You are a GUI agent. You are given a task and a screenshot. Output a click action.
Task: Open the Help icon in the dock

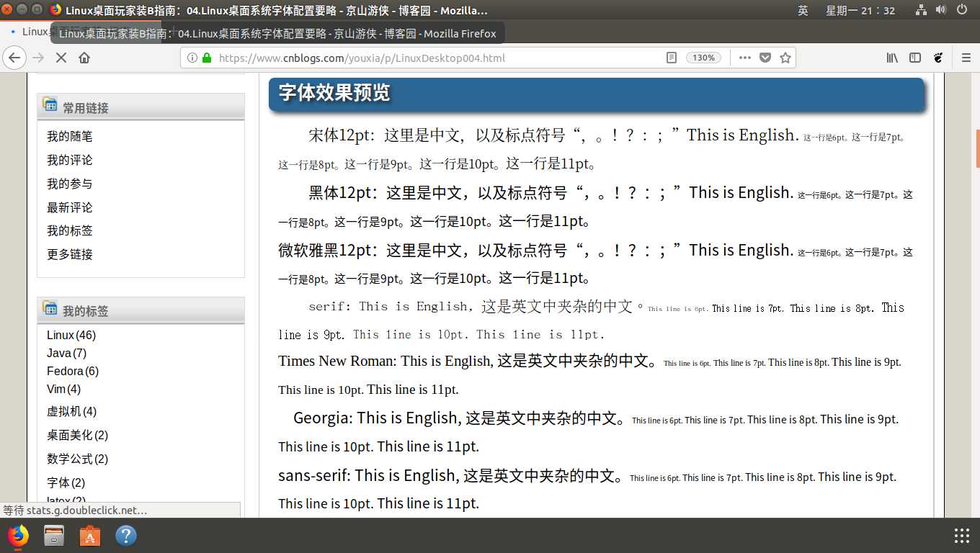(x=126, y=536)
